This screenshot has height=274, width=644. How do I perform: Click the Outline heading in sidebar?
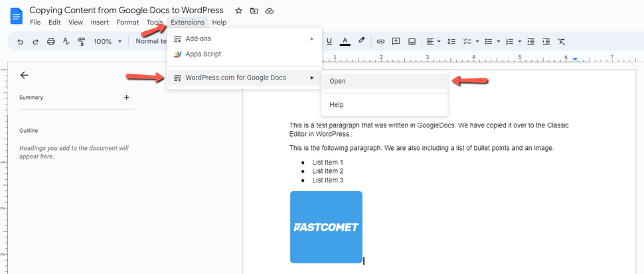[x=29, y=131]
